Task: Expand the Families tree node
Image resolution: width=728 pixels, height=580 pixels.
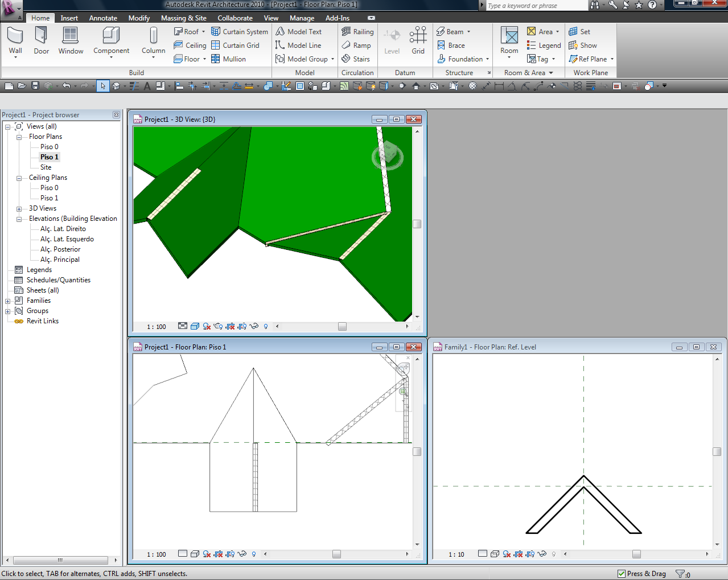Action: [8, 301]
